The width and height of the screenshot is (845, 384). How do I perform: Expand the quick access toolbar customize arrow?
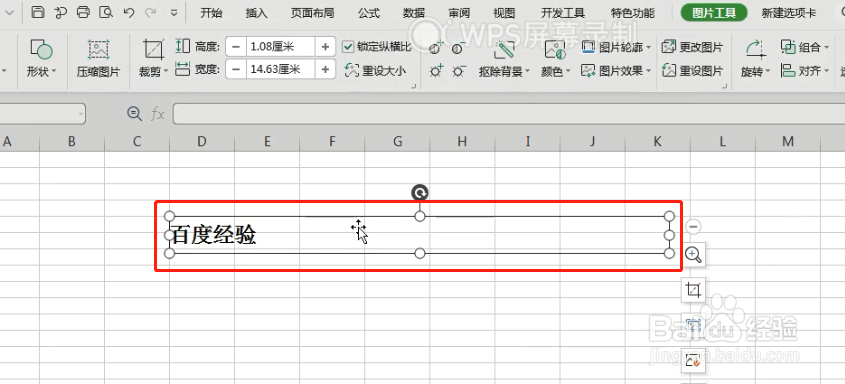click(x=174, y=13)
